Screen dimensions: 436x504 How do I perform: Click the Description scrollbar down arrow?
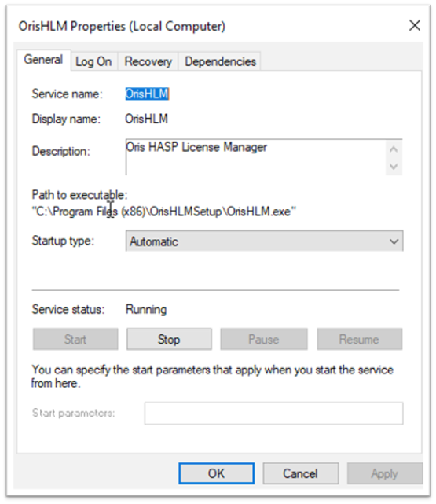pyautogui.click(x=394, y=166)
